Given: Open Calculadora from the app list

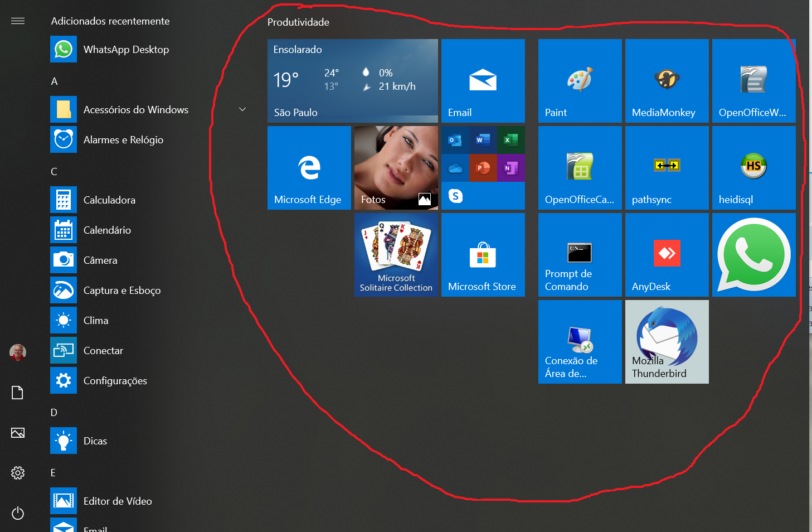Looking at the screenshot, I should (x=109, y=200).
